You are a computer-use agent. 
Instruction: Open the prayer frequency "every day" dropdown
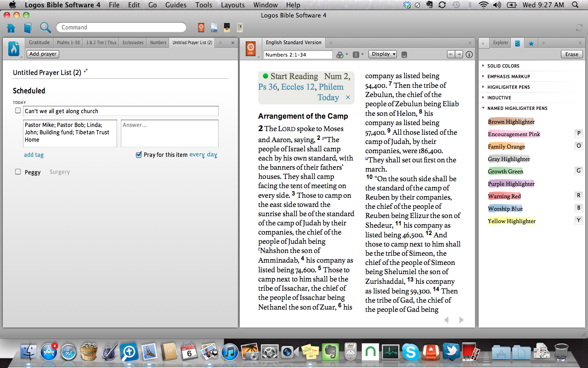click(203, 155)
